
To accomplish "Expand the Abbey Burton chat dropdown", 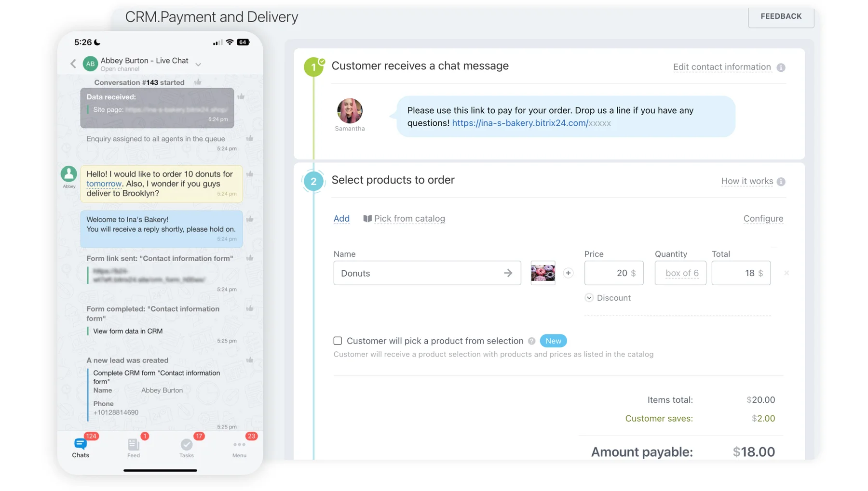I will tap(198, 64).
